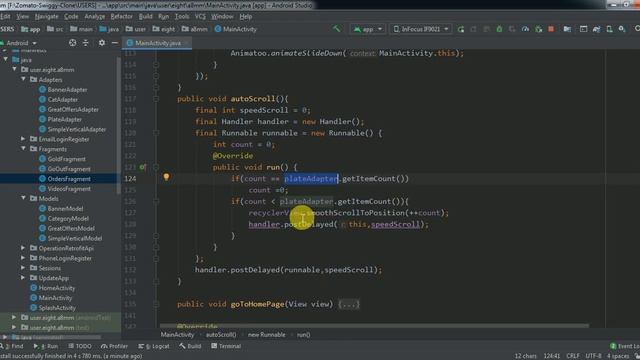Open the View menu
The width and height of the screenshot is (640, 360).
tap(22, 16)
